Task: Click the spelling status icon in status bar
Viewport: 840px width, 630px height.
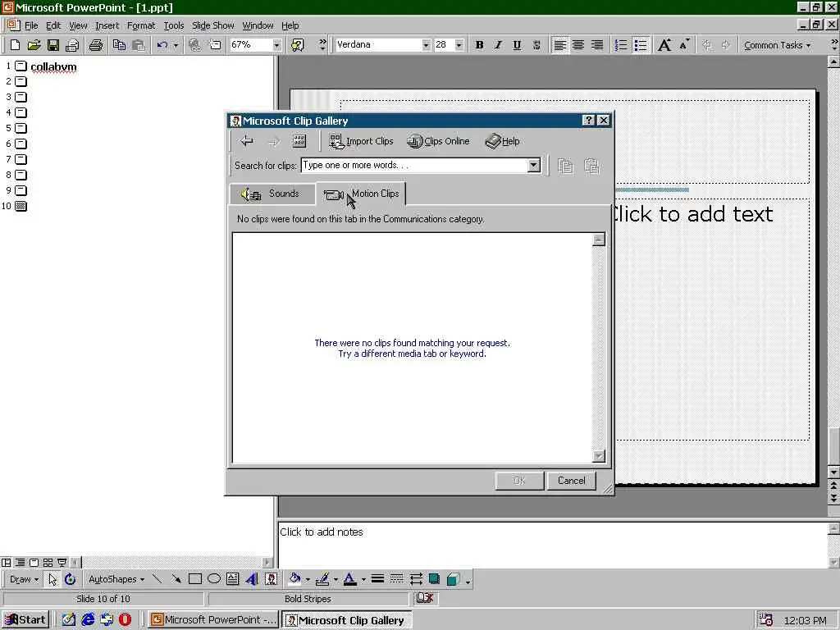Action: [x=425, y=598]
